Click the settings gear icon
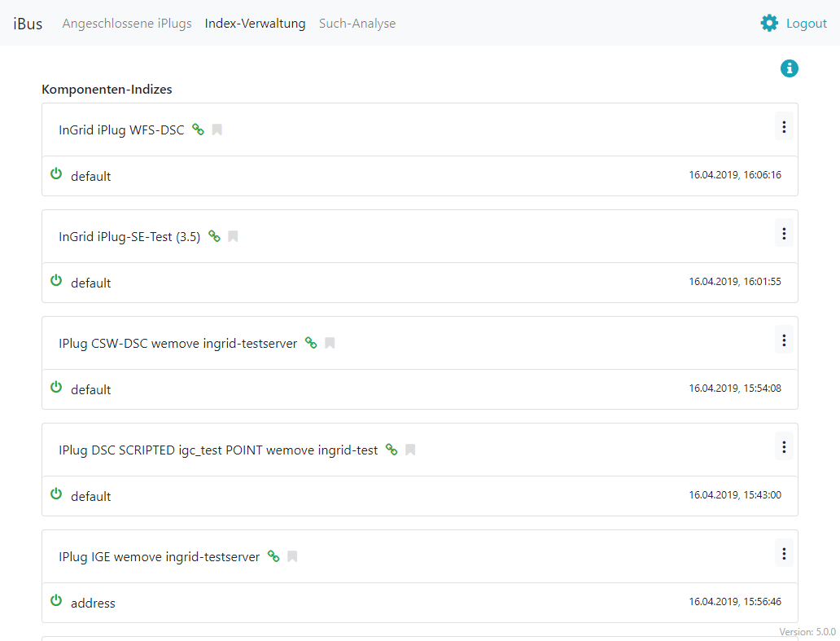This screenshot has width=840, height=641. point(769,24)
